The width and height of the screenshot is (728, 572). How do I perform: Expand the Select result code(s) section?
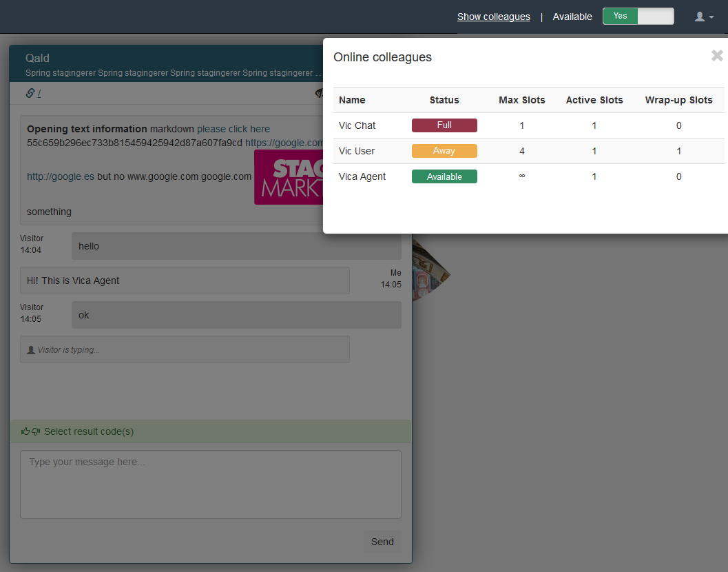[x=90, y=430]
